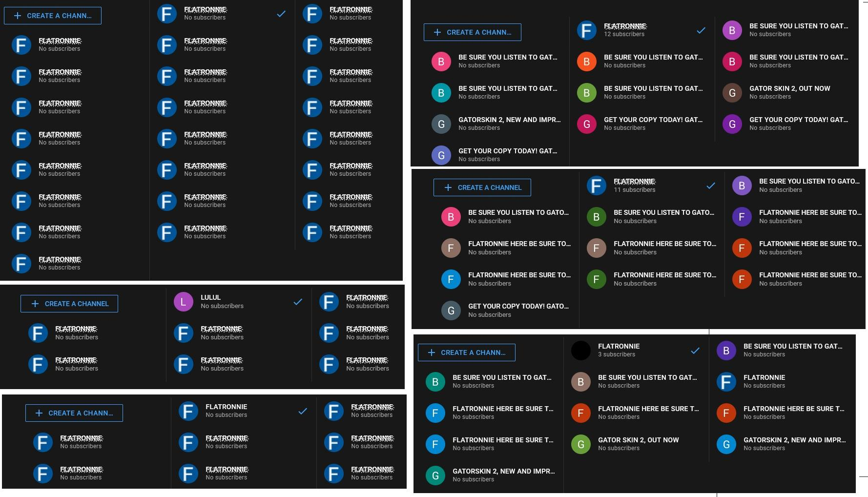The image size is (868, 497).
Task: Click the checkmark beside FLATRONNIE 11 subscribers
Action: (x=711, y=186)
